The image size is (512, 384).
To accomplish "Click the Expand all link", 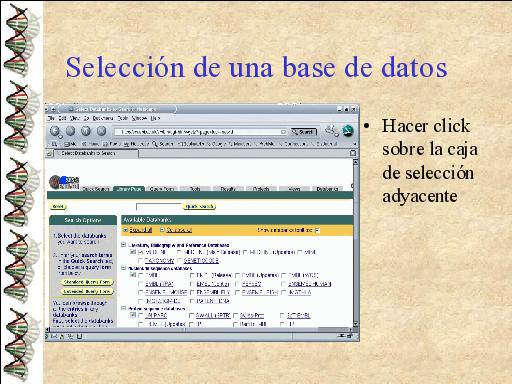I will pos(141,230).
